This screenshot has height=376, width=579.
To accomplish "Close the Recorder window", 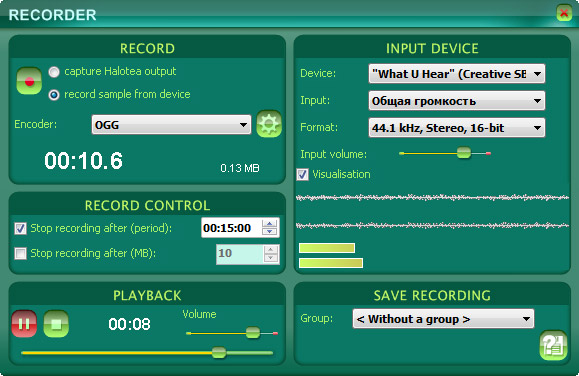I will [x=564, y=13].
